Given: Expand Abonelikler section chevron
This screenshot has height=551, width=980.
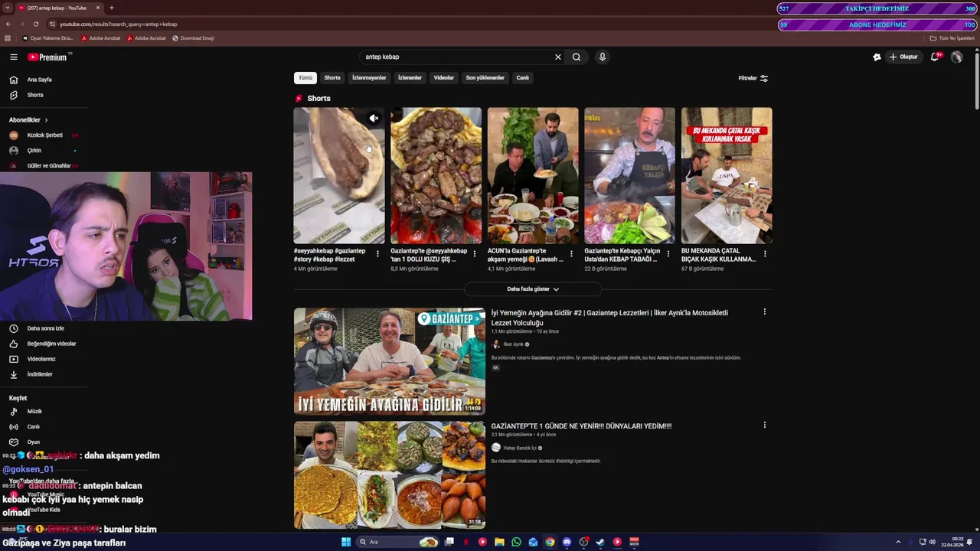Looking at the screenshot, I should tap(46, 120).
